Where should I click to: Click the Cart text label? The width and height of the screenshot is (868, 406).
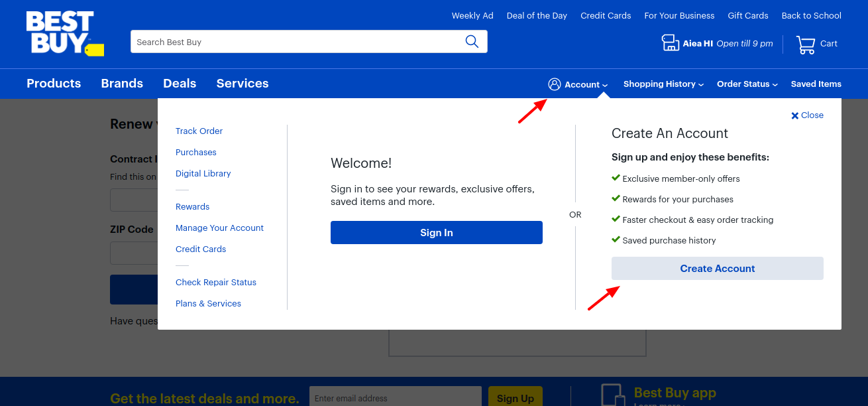829,44
